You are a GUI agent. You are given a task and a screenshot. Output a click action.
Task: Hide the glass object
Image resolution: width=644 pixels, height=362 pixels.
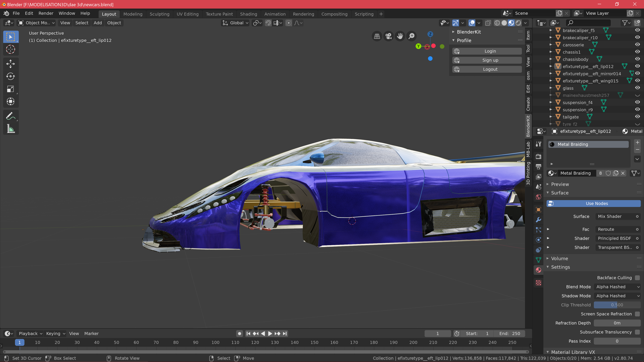(x=637, y=88)
